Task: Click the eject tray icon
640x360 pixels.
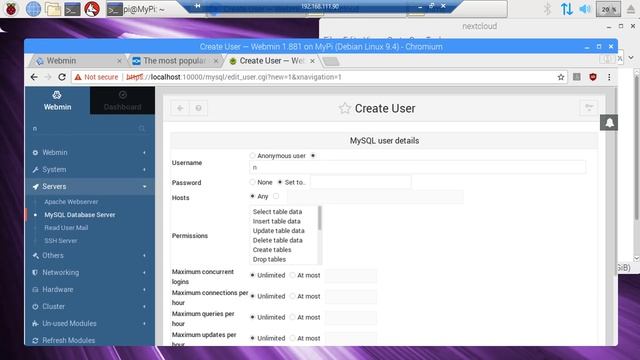Action: tap(631, 9)
